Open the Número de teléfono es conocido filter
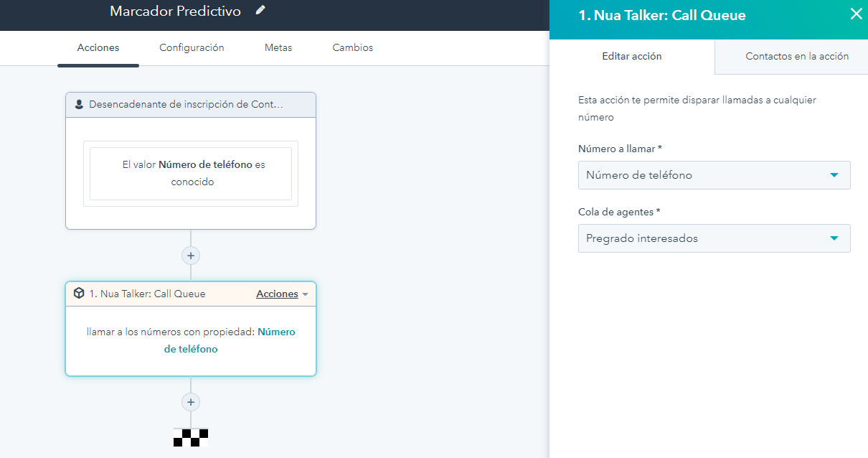 191,174
